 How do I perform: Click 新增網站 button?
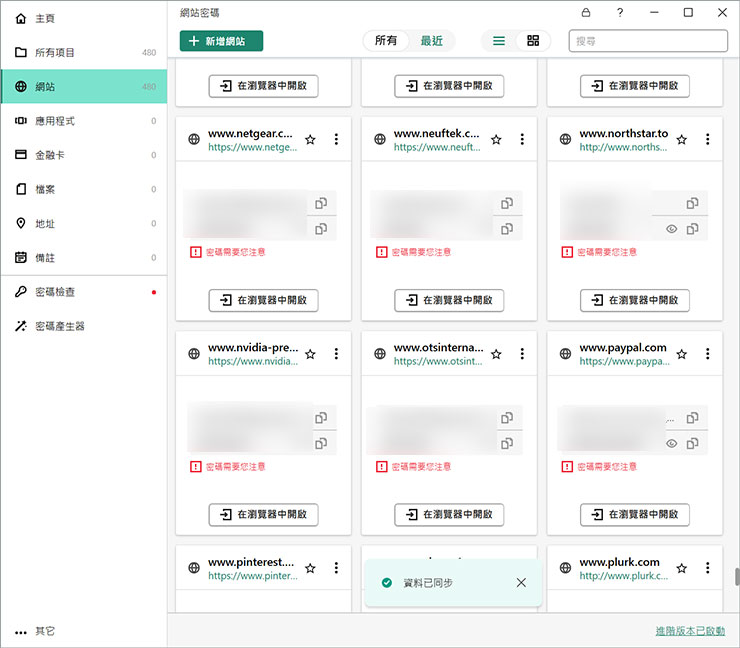tap(221, 41)
